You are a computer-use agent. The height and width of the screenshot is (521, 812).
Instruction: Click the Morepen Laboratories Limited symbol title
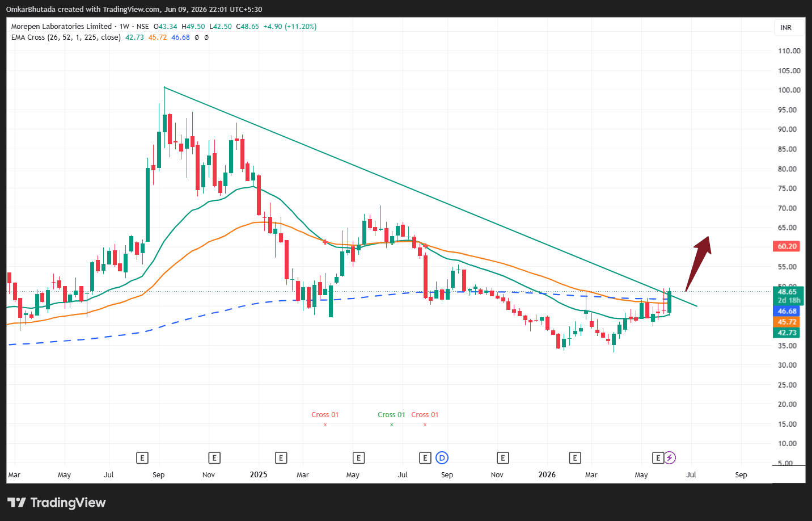pyautogui.click(x=61, y=26)
